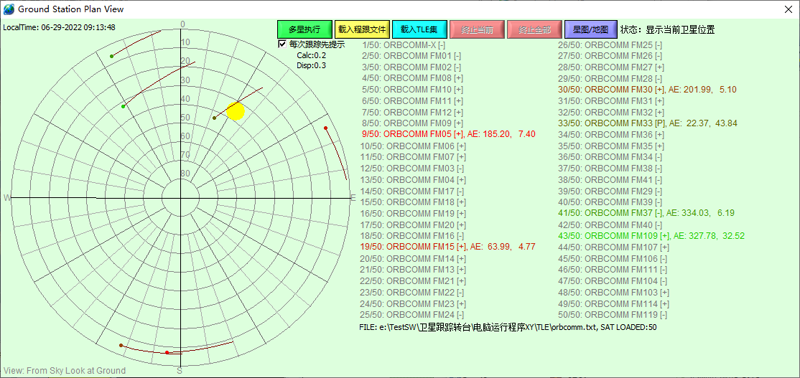Screen dimensions: 800x378
Task: Click the bright red satellite dot near South
Action: click(167, 352)
